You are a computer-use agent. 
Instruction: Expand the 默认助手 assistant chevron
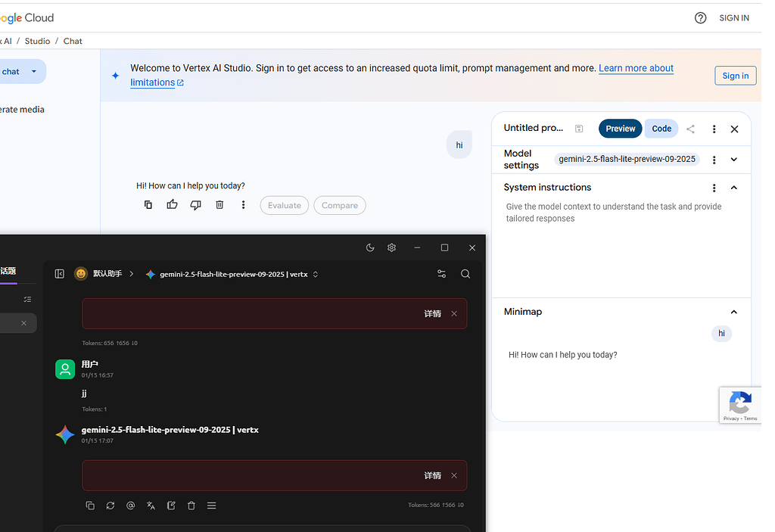point(132,274)
